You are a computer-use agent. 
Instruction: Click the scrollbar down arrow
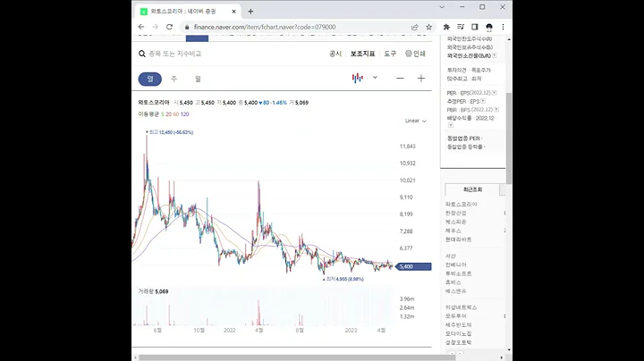509,350
